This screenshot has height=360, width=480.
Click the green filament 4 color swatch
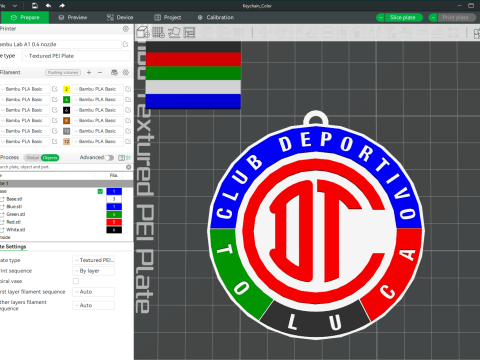click(66, 99)
